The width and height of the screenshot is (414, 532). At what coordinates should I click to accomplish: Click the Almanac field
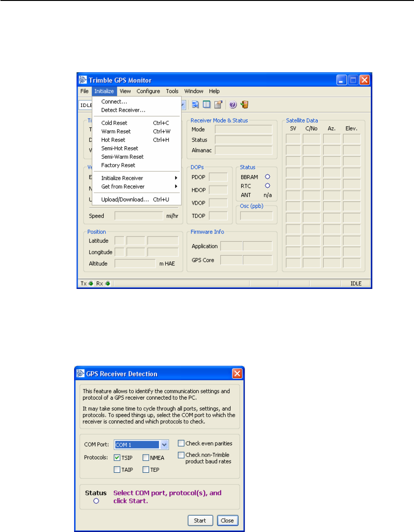click(243, 150)
